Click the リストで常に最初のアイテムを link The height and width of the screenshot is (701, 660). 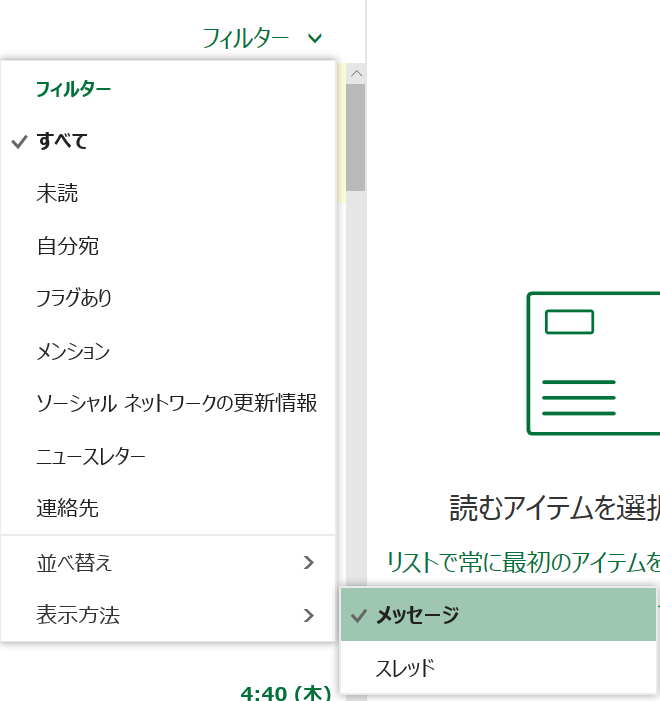523,562
